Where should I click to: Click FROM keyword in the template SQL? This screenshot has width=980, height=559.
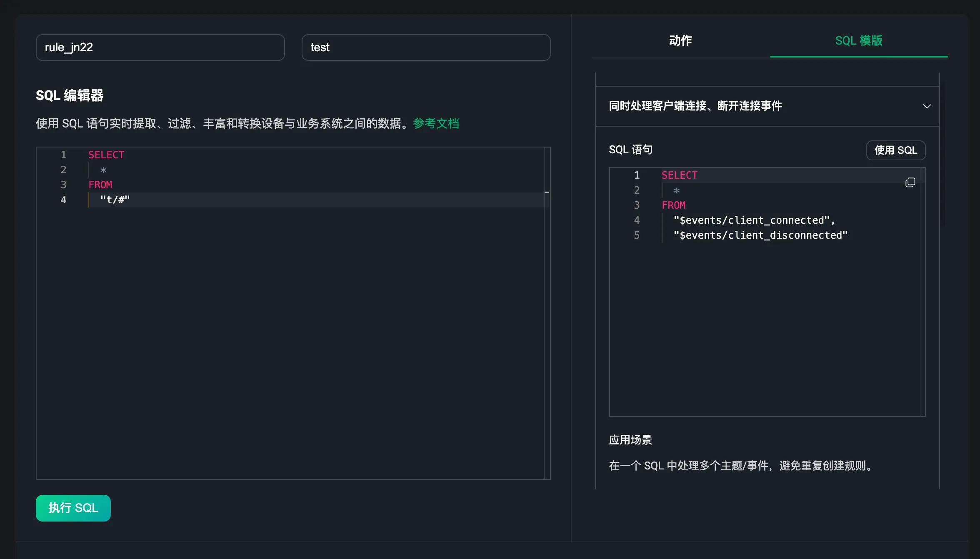click(x=674, y=205)
